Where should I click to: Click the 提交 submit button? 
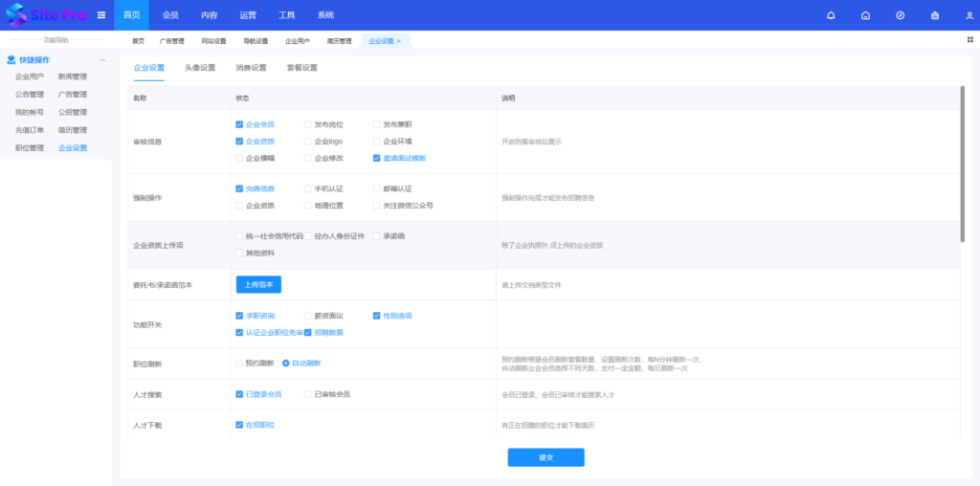tap(546, 457)
